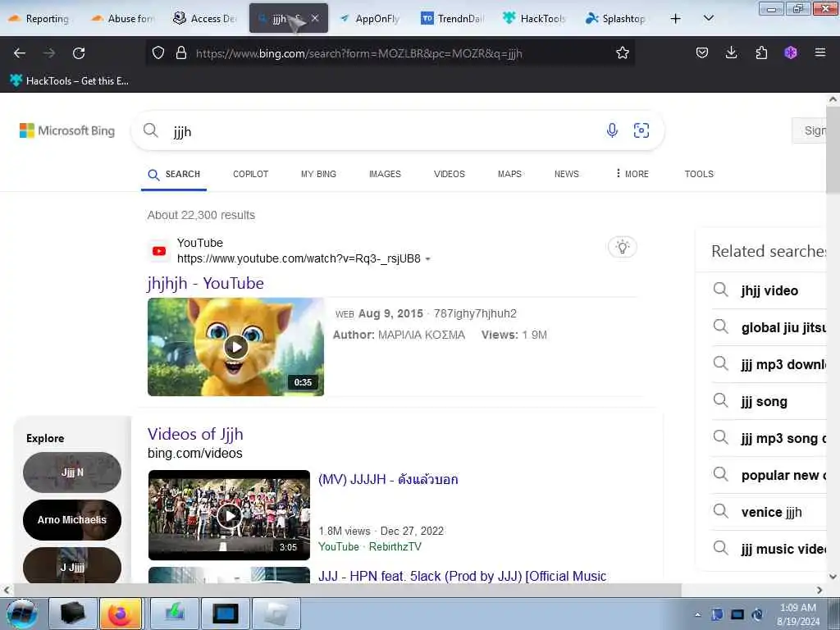Search related 'global jiu jitsu'

click(x=769, y=328)
